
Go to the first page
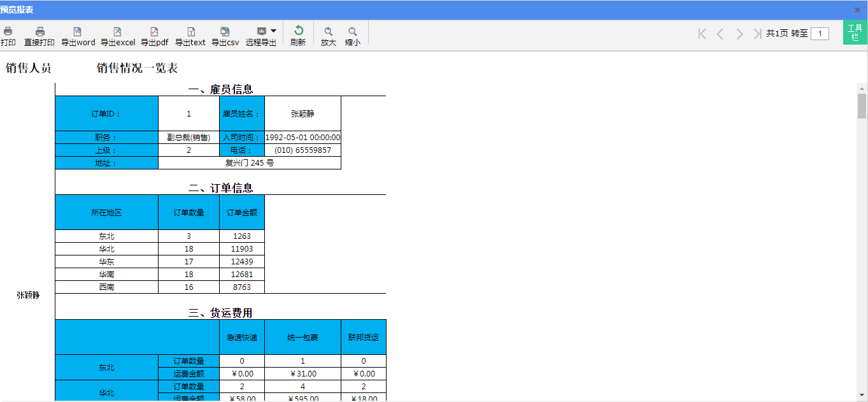(x=702, y=34)
